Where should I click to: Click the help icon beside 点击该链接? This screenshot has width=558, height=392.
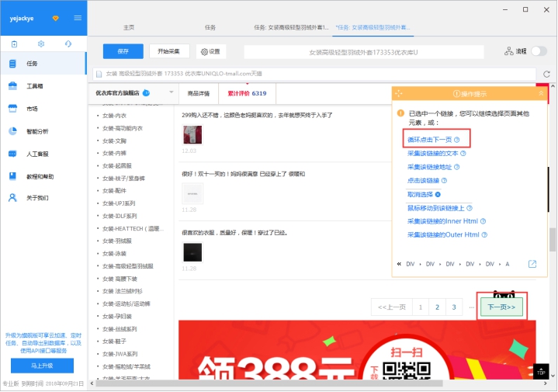click(x=445, y=181)
